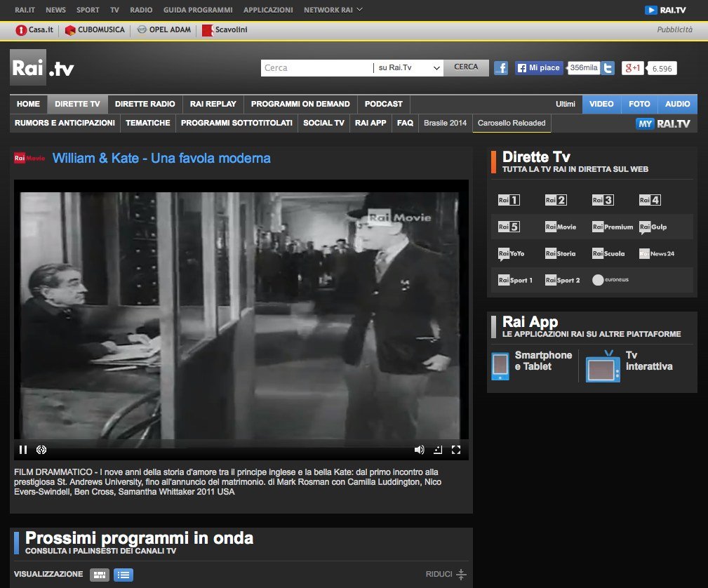Open Rumors e Anticipazioni section
708x588 pixels.
(x=65, y=123)
